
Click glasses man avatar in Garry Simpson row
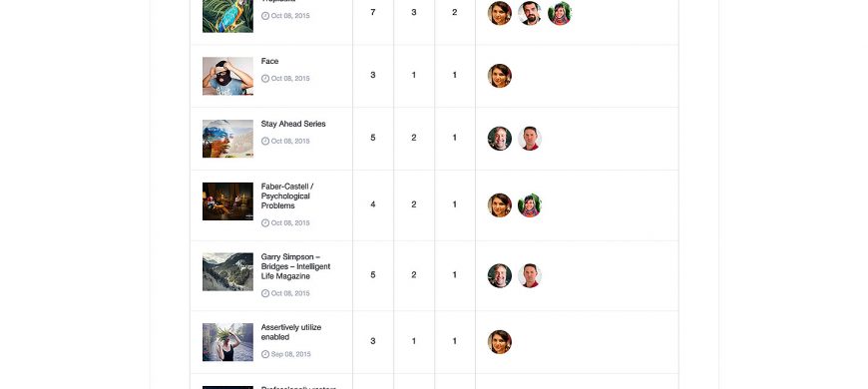[499, 275]
